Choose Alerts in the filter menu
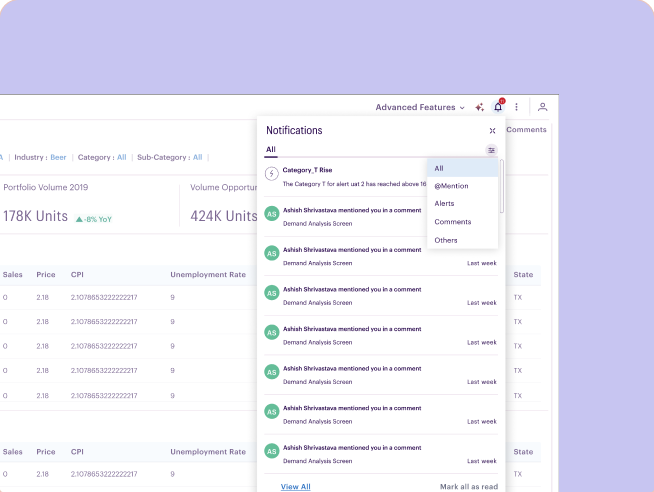Image resolution: width=654 pixels, height=492 pixels. pyautogui.click(x=463, y=203)
